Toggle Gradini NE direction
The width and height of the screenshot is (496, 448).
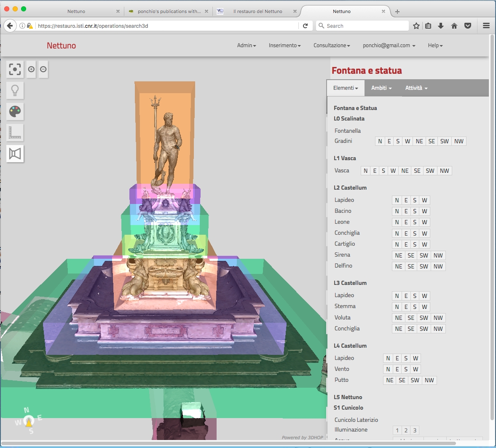[x=419, y=142]
